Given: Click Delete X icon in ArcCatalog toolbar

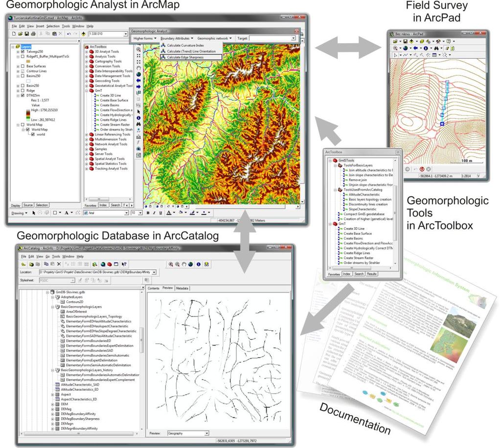Looking at the screenshot, I should point(59,264).
